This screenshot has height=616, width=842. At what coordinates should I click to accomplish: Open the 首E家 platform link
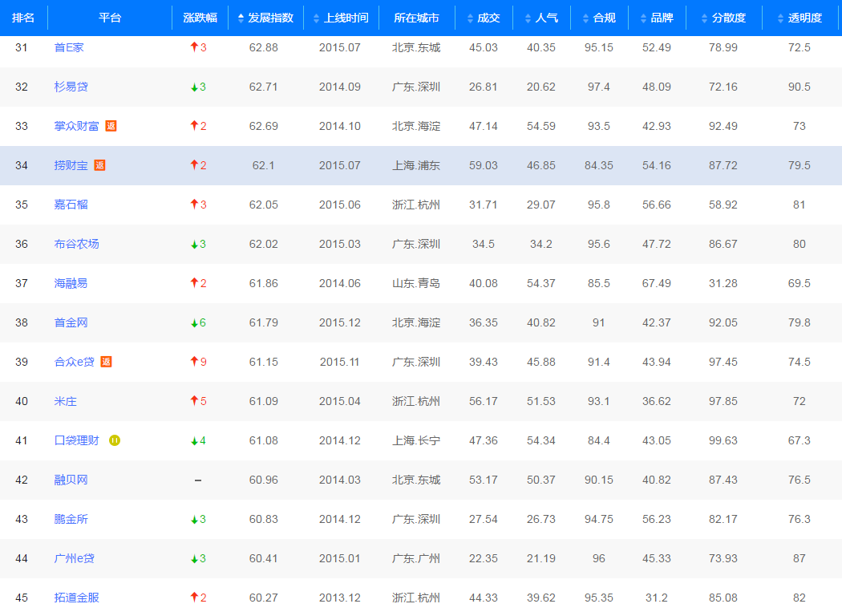[x=69, y=47]
